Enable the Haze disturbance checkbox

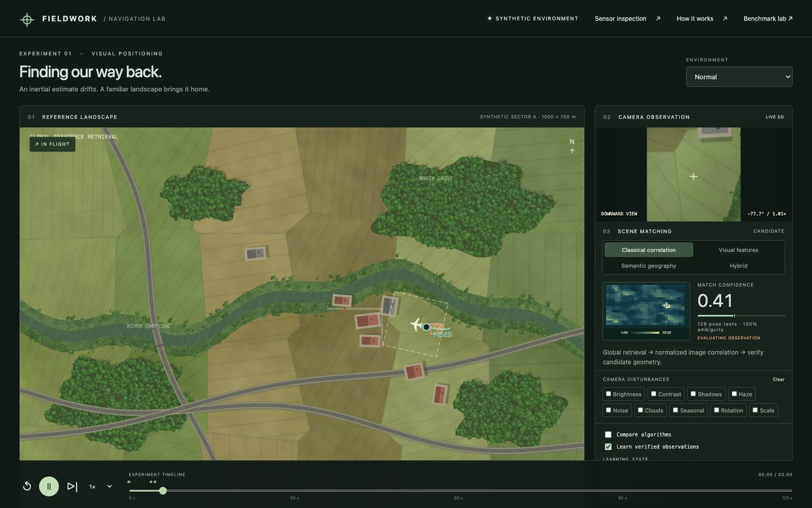[x=734, y=394]
